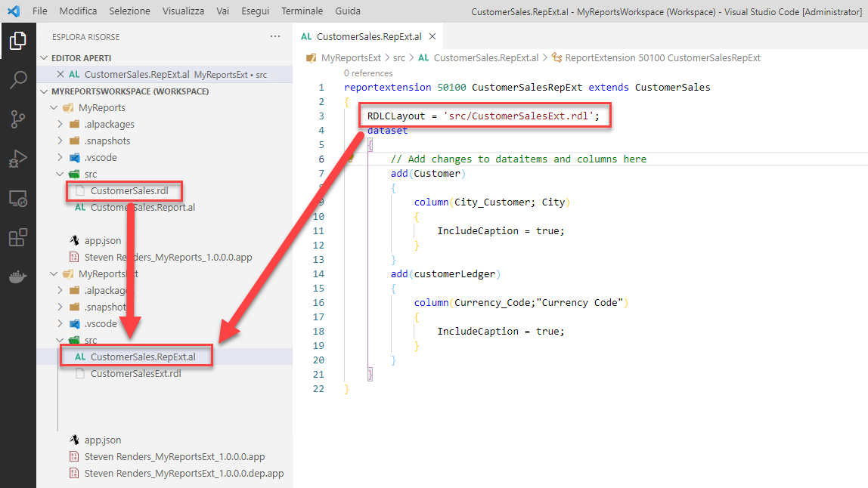
Task: Click the AL icon of CustomerSales.Report.al
Action: pos(80,207)
